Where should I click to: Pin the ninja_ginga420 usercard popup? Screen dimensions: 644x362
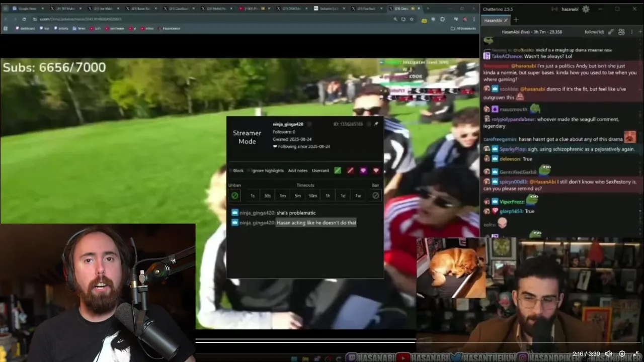coord(376,124)
